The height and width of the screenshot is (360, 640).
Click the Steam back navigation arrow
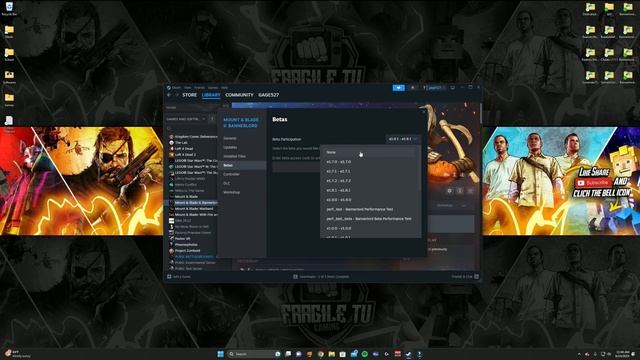169,95
